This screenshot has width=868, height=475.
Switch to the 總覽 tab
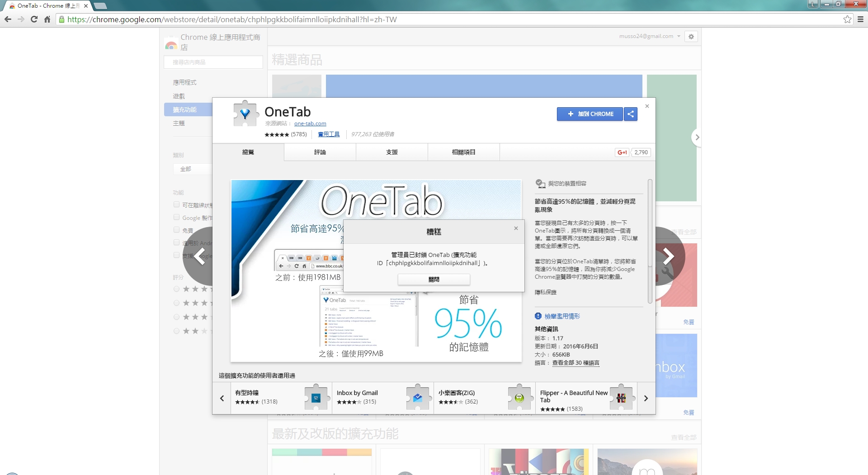[x=248, y=152]
